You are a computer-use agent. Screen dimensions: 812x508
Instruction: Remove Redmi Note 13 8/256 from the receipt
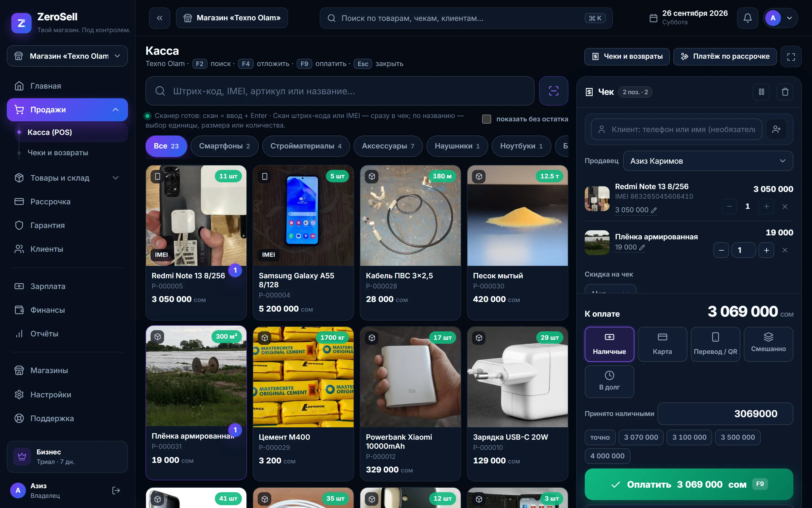tap(785, 207)
